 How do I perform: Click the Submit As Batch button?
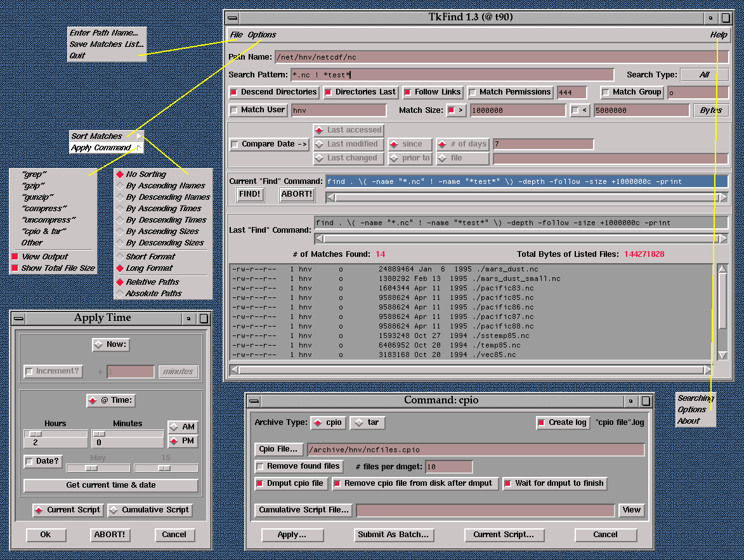pos(393,535)
